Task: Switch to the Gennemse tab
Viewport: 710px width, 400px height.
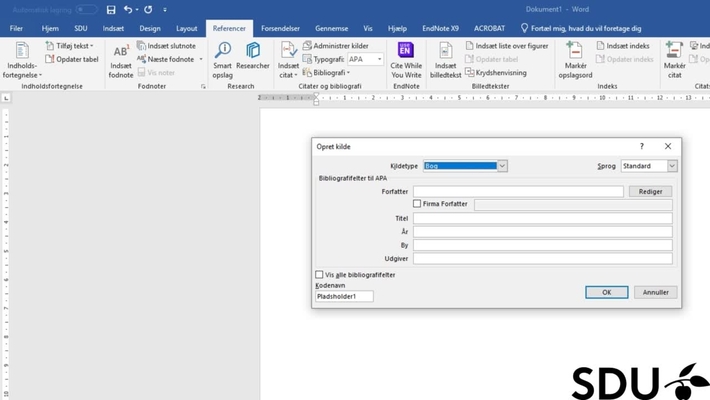Action: coord(331,29)
